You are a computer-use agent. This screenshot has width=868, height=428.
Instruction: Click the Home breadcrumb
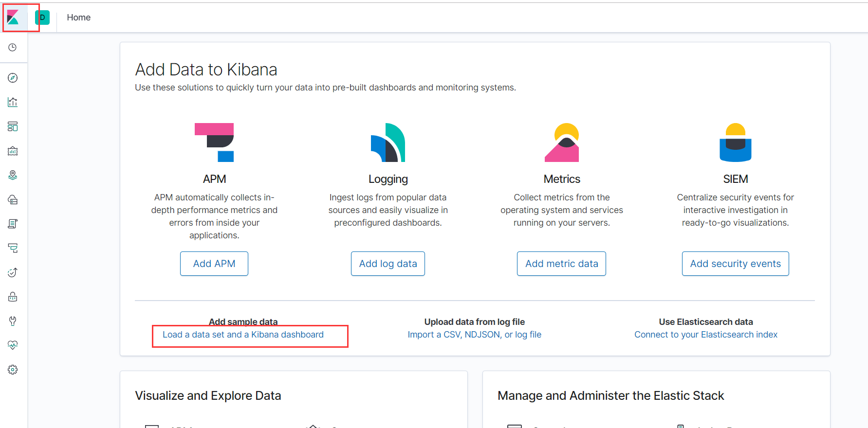pyautogui.click(x=79, y=18)
